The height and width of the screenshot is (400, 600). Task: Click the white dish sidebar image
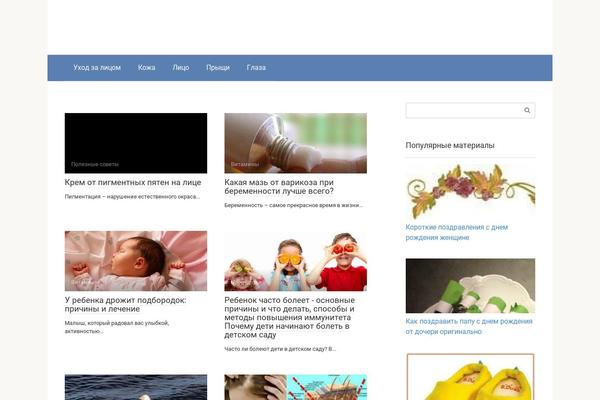click(470, 286)
